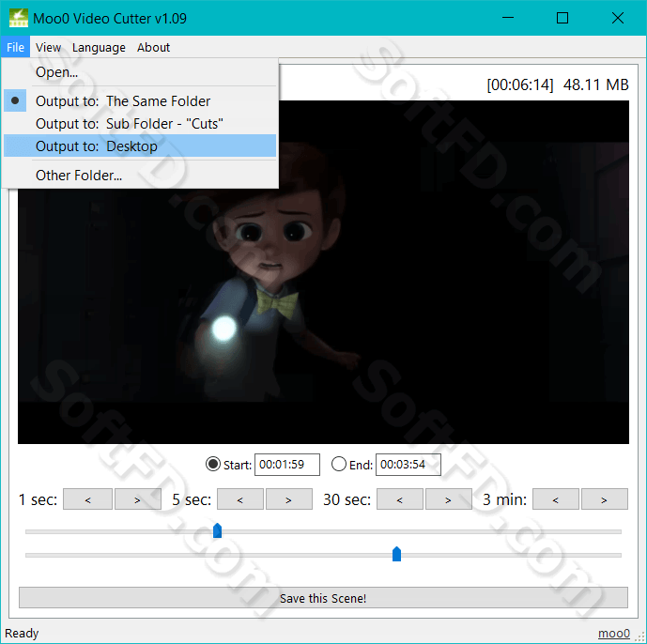Click the Ready status bar text
The height and width of the screenshot is (644, 647).
(x=22, y=633)
